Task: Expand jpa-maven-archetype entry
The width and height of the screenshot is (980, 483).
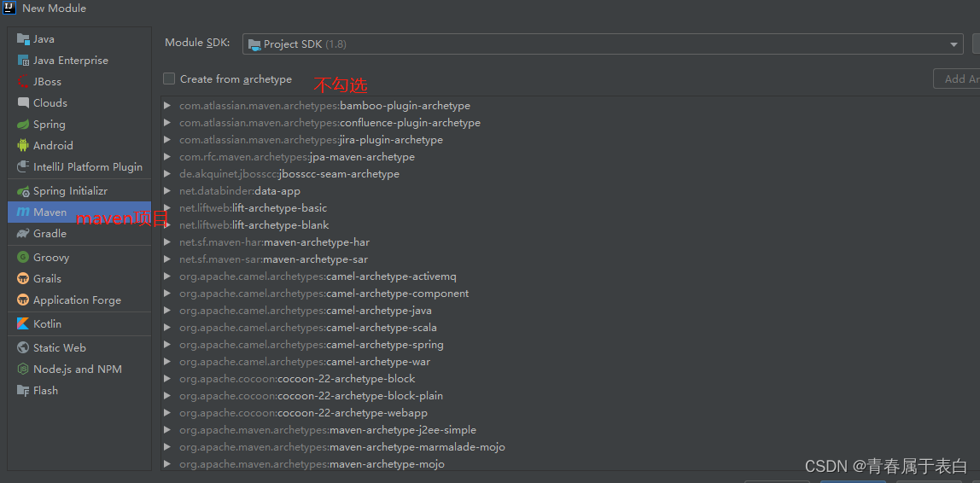Action: coord(166,157)
